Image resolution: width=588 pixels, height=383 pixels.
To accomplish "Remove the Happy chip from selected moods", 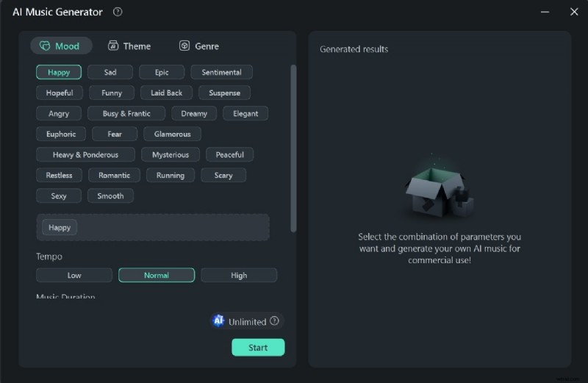I will coord(60,227).
